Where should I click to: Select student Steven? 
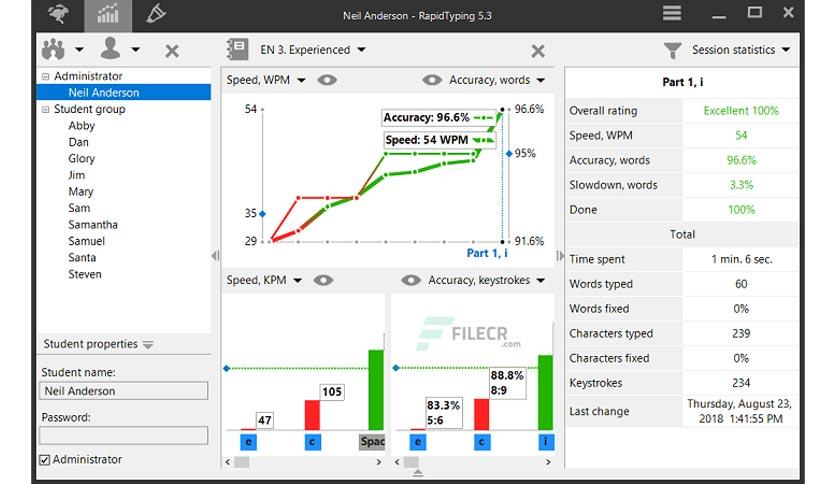click(85, 275)
